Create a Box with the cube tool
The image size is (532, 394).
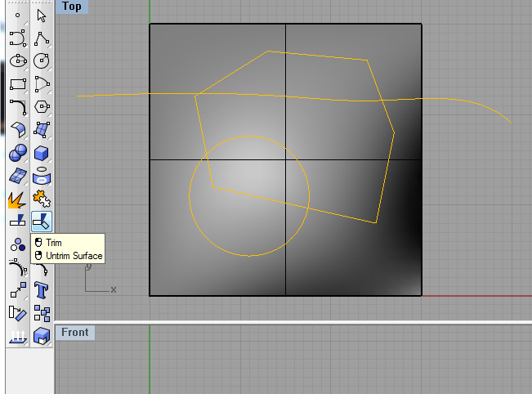point(42,153)
